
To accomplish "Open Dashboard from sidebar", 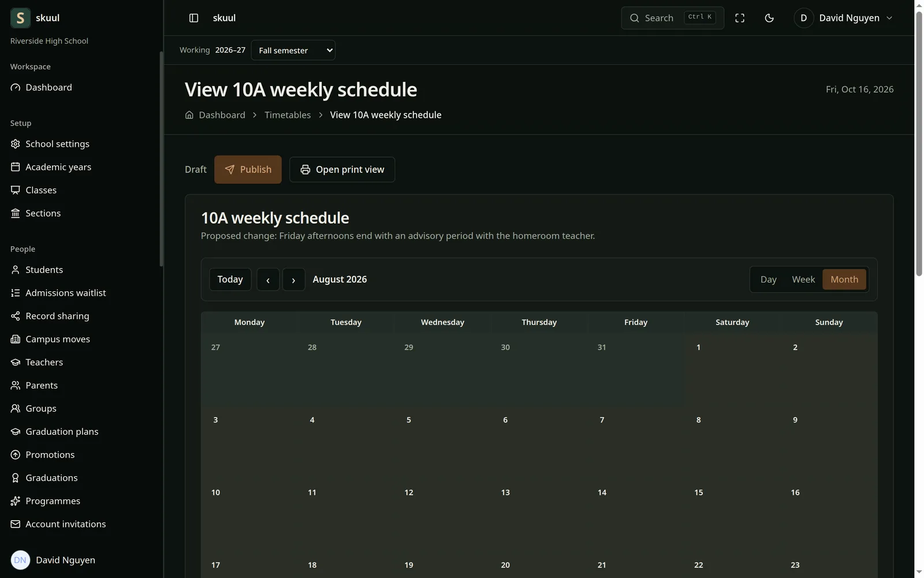I will [81, 87].
